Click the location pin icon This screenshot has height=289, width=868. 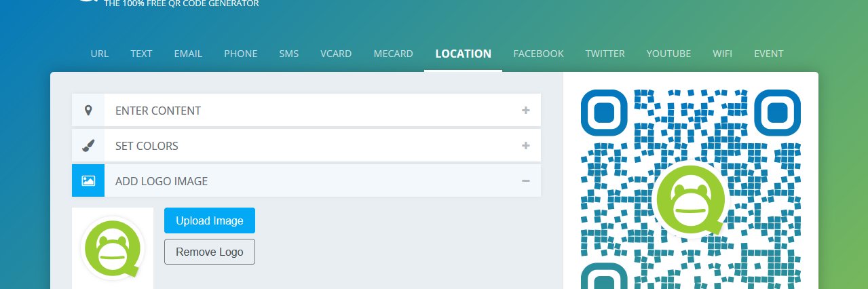tap(88, 110)
